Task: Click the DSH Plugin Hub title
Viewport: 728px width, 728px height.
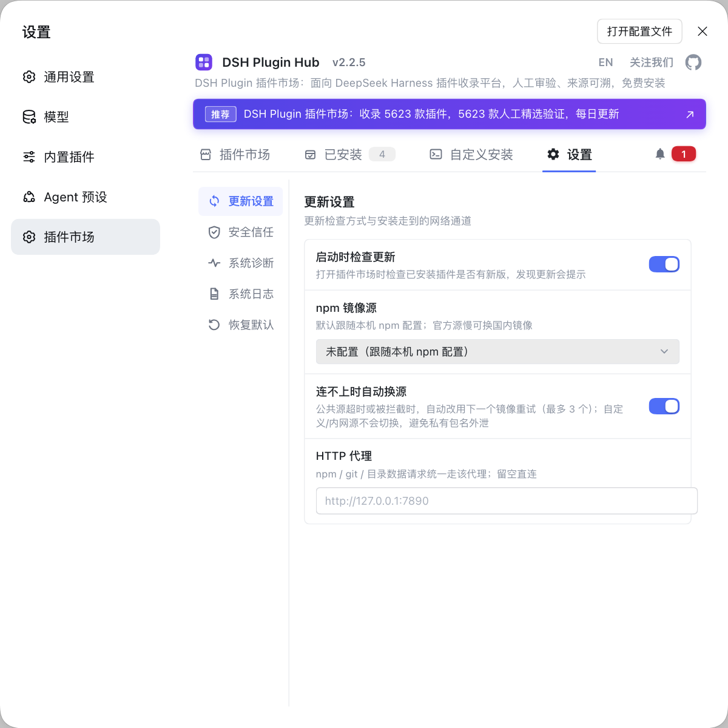Action: point(271,62)
